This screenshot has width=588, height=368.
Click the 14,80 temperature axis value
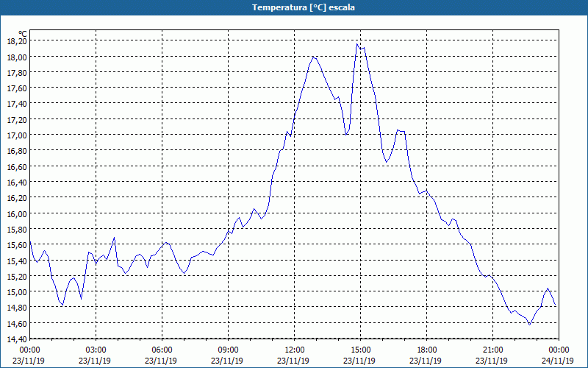[x=17, y=308]
